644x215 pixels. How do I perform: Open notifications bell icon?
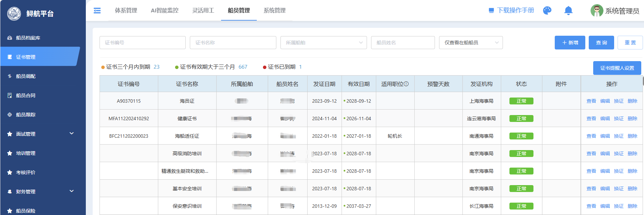coord(568,11)
